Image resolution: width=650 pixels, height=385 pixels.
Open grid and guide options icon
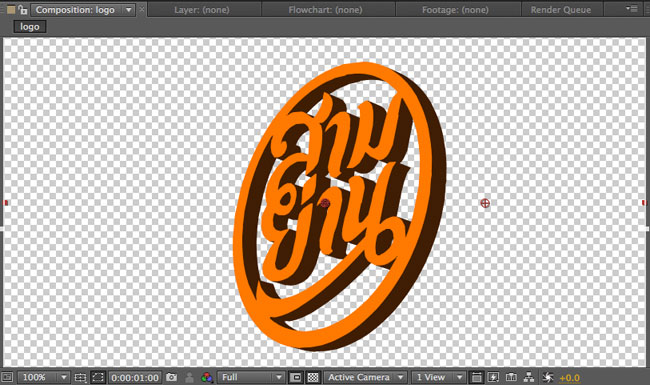[x=80, y=377]
